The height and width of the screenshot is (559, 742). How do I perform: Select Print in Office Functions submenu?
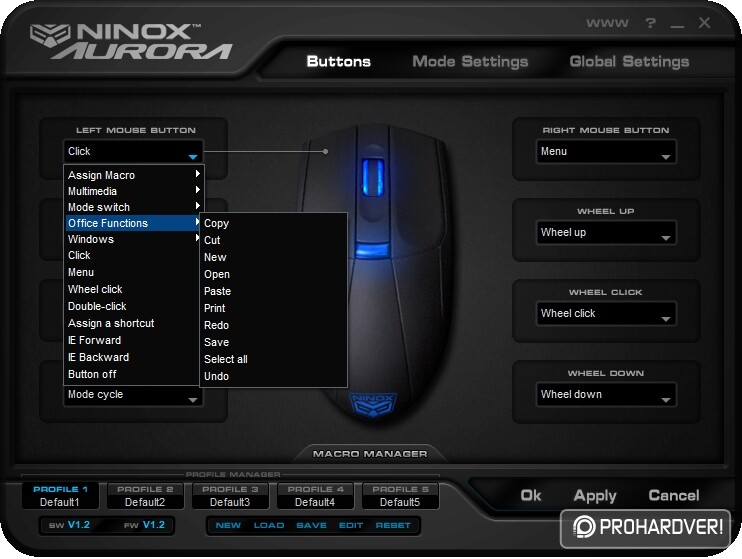(x=274, y=309)
